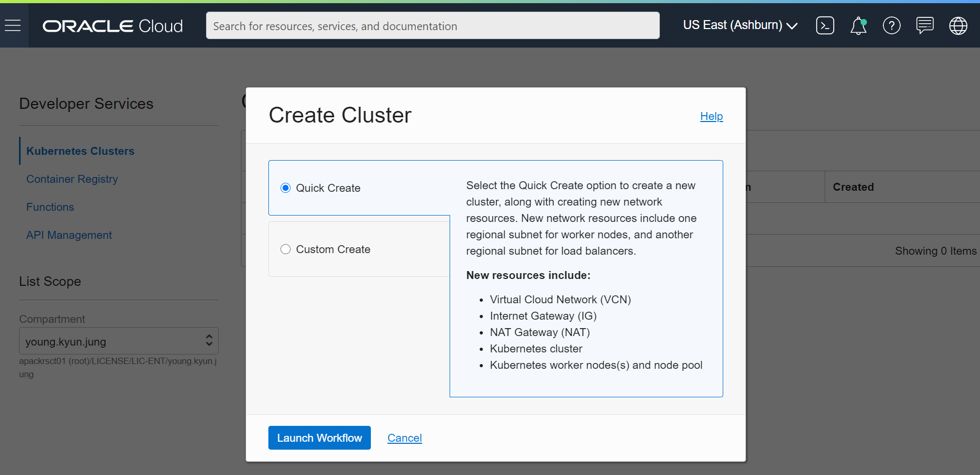Select the Quick Create option
This screenshot has width=980, height=475.
click(x=285, y=188)
